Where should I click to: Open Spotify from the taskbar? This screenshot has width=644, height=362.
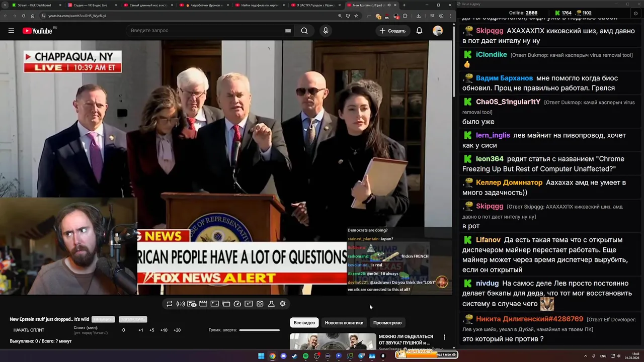(305, 356)
